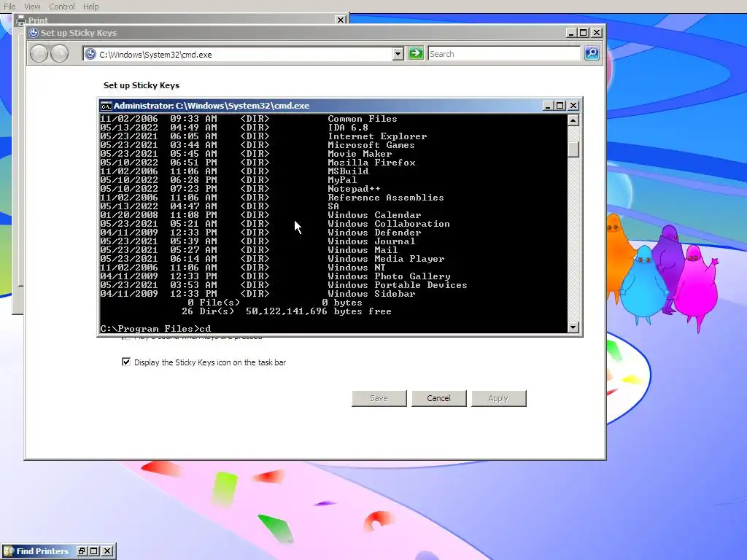Image resolution: width=747 pixels, height=560 pixels.
Task: Click the Microsoft Games directory entry
Action: point(371,145)
